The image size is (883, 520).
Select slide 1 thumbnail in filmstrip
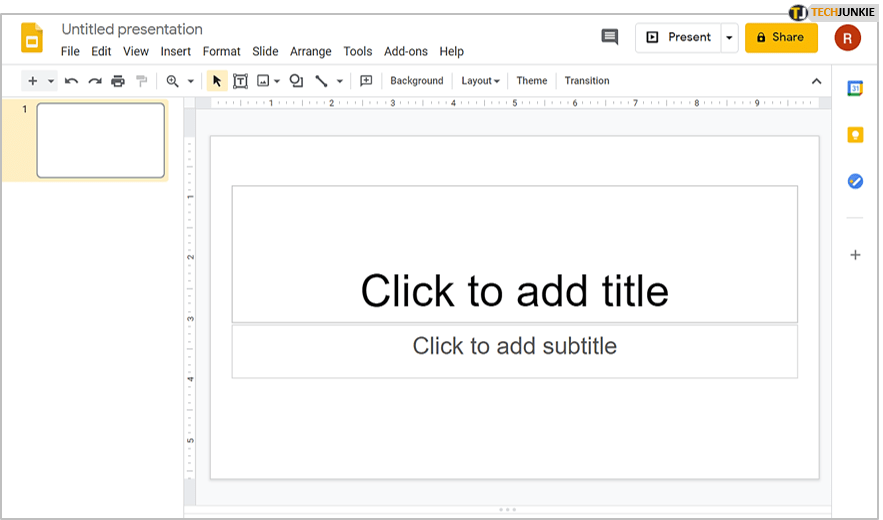click(x=100, y=140)
